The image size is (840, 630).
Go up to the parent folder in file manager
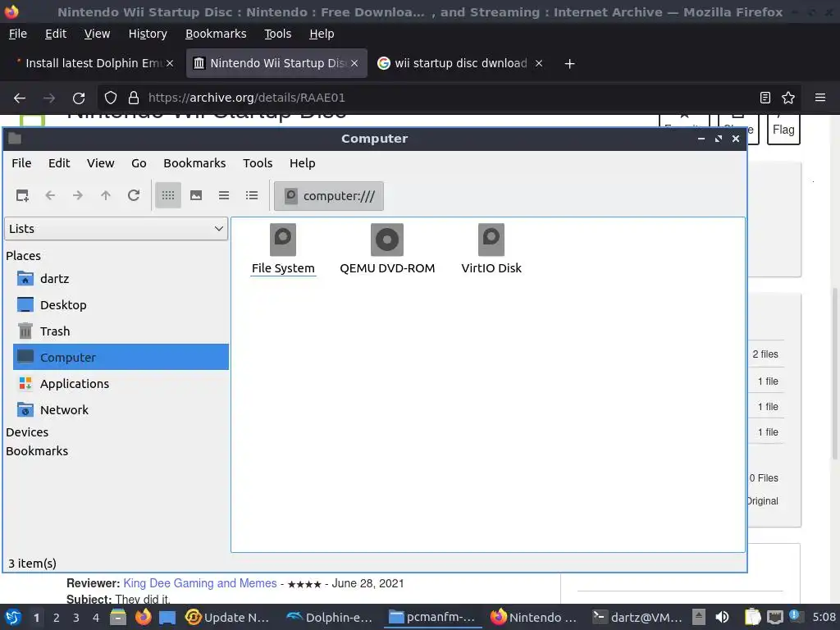tap(106, 195)
